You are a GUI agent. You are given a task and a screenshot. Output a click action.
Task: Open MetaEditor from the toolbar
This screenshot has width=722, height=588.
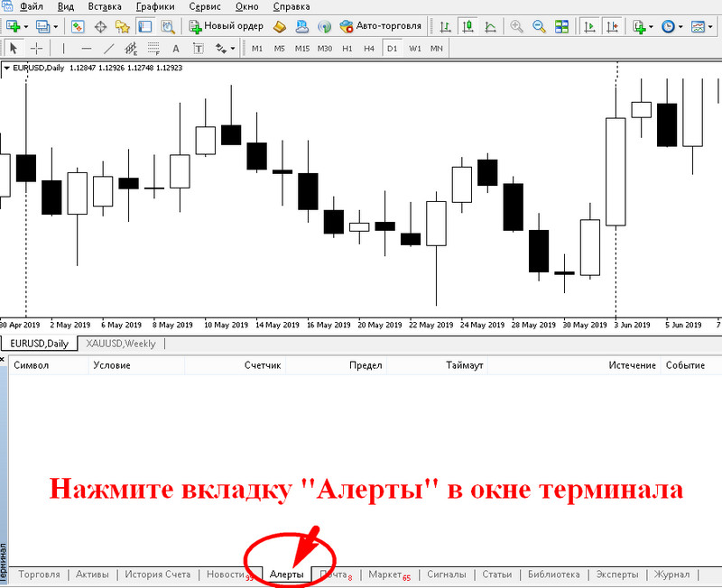pos(279,27)
